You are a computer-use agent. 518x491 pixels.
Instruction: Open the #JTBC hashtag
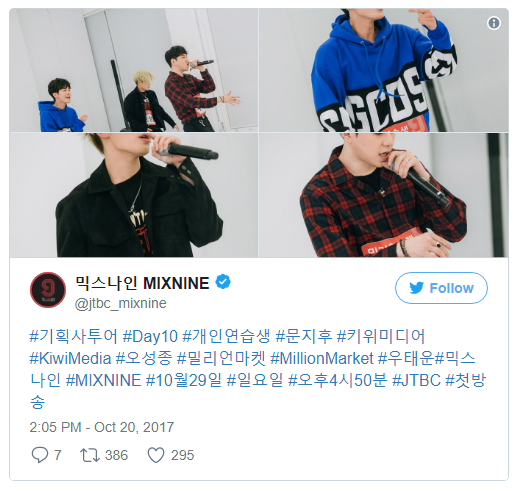416,380
